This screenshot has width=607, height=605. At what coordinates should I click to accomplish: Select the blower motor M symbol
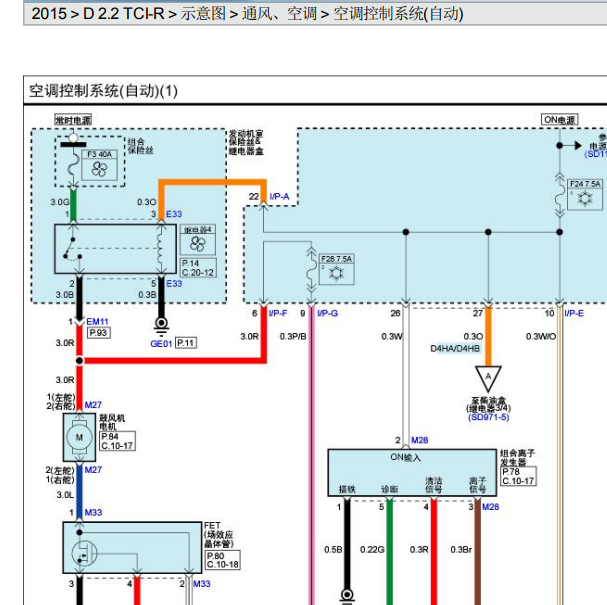[x=79, y=437]
